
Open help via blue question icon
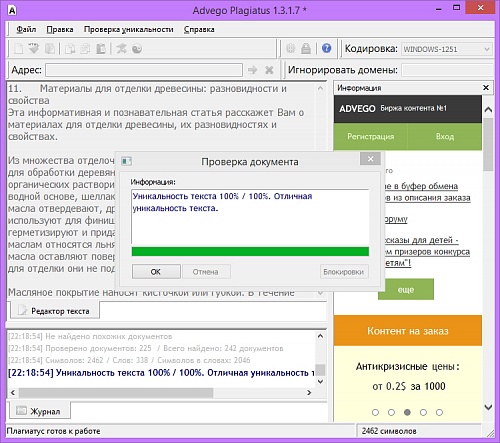click(327, 48)
